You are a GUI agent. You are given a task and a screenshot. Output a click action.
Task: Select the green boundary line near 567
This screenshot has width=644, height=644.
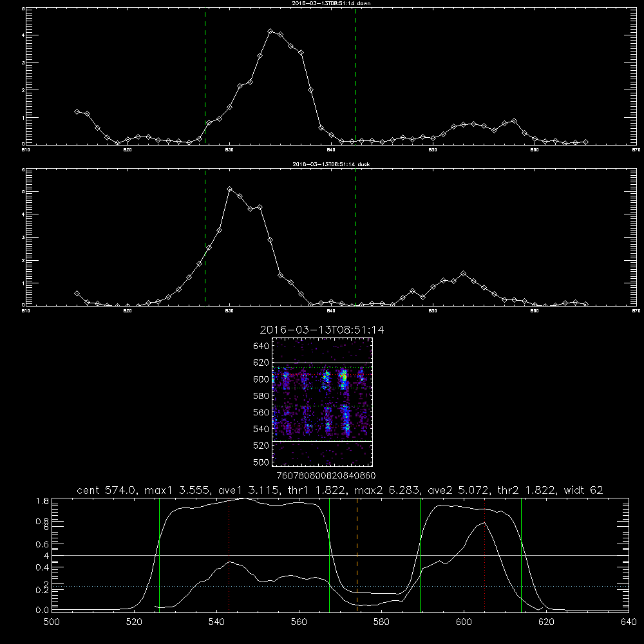(x=329, y=554)
